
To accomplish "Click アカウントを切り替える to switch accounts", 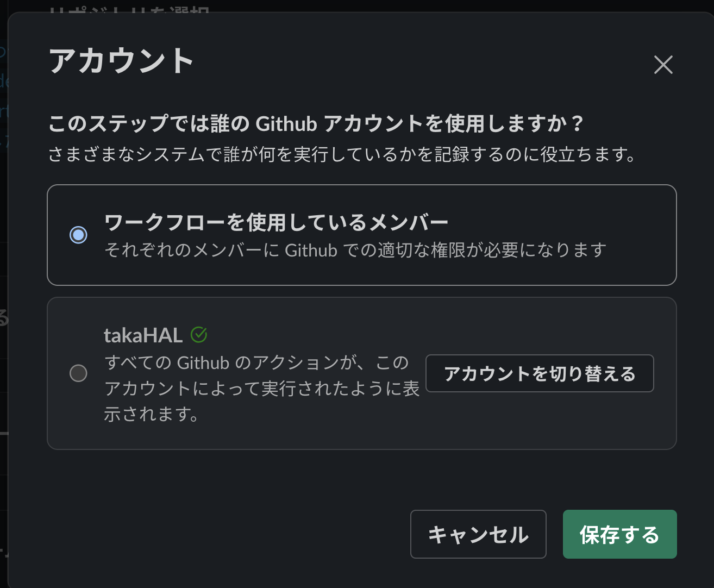I will [x=540, y=373].
